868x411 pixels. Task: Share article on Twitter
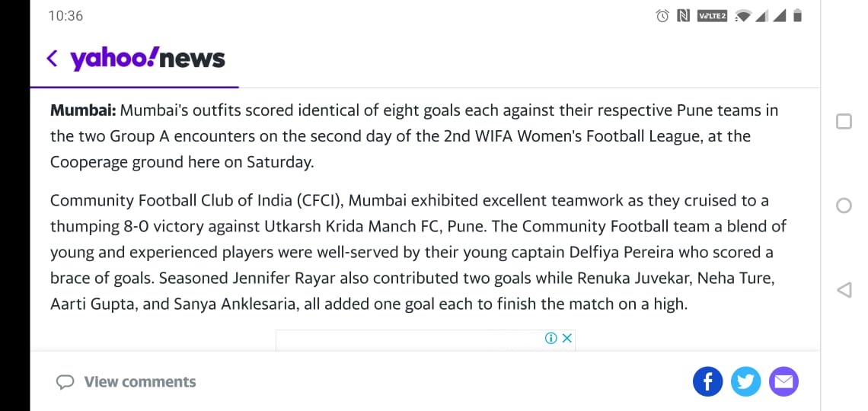coord(745,381)
